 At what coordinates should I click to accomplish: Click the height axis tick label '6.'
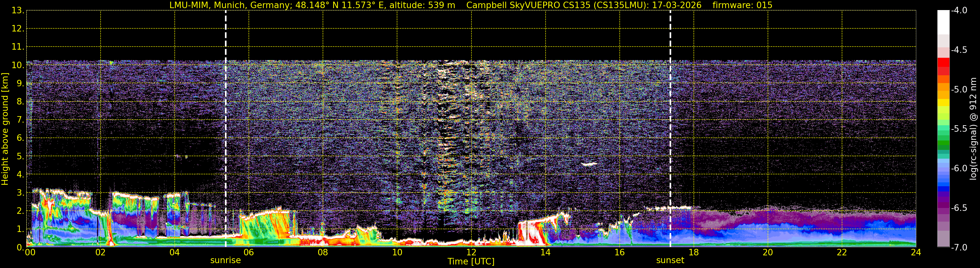point(20,138)
